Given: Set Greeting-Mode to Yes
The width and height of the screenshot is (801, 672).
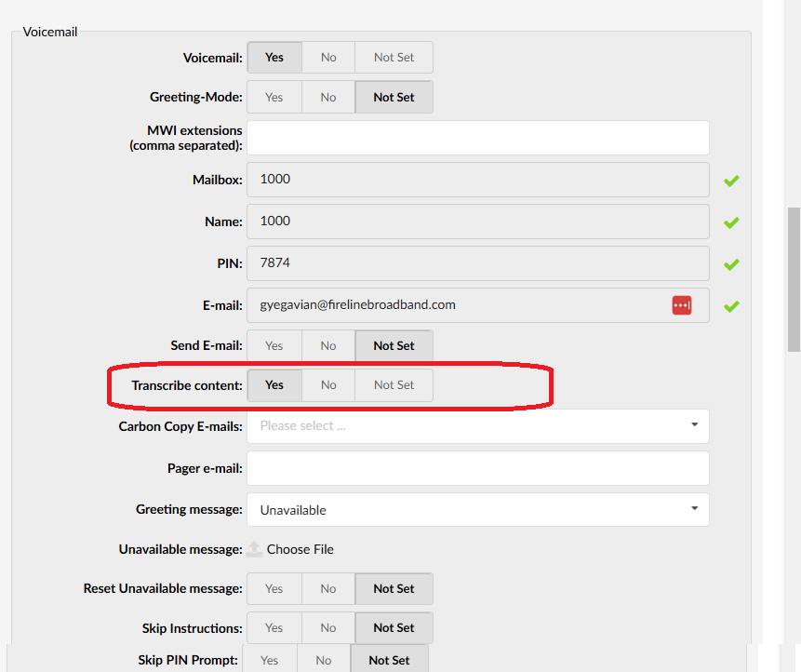Looking at the screenshot, I should pyautogui.click(x=274, y=97).
